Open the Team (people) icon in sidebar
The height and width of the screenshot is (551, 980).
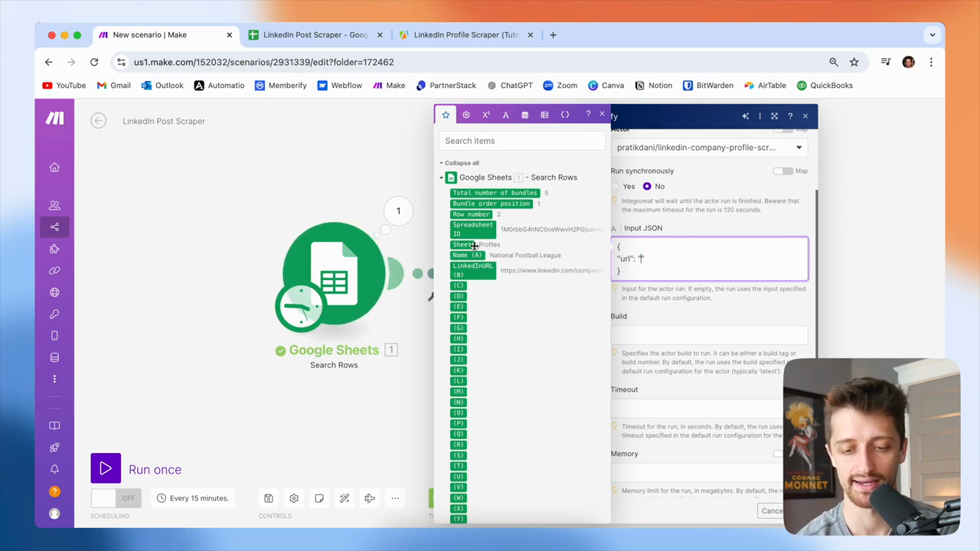(54, 205)
